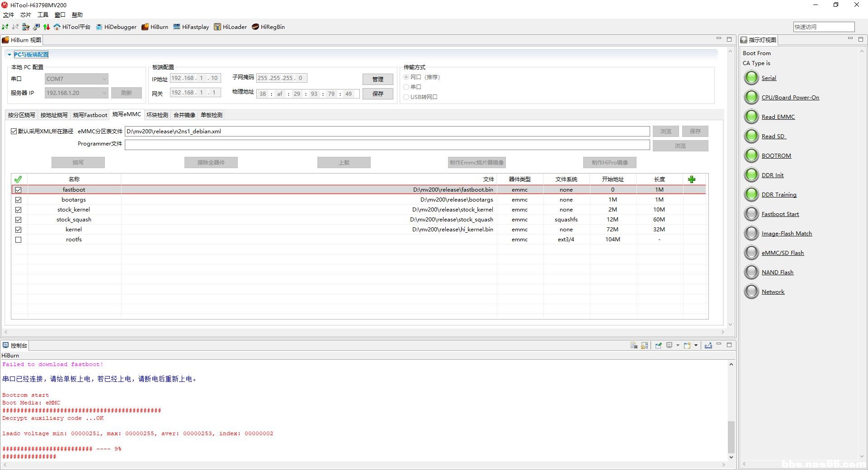Open the 芯片 menu
868x470 pixels.
click(x=25, y=15)
